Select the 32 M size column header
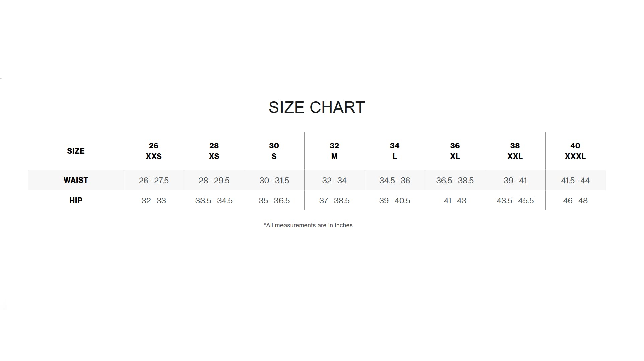The width and height of the screenshot is (644, 361). (335, 151)
